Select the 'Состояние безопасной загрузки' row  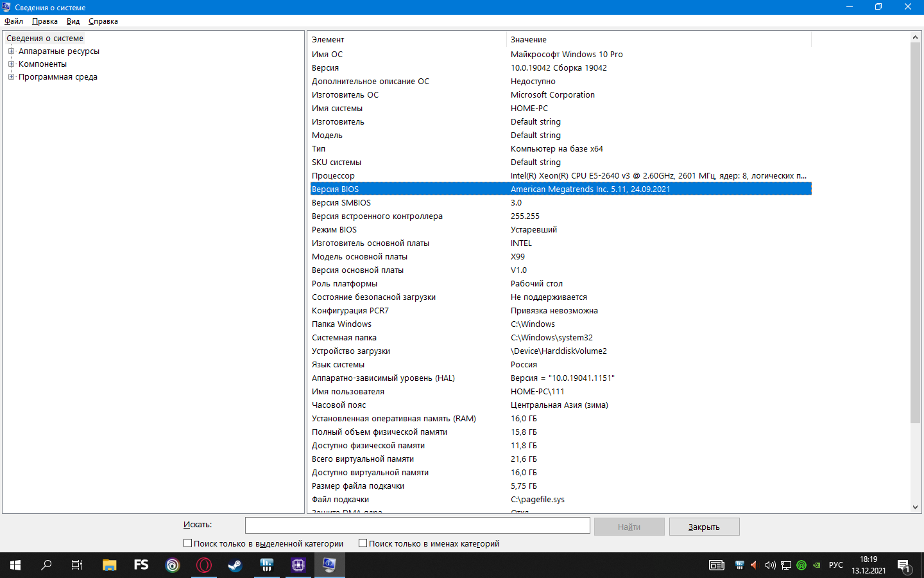click(x=561, y=297)
